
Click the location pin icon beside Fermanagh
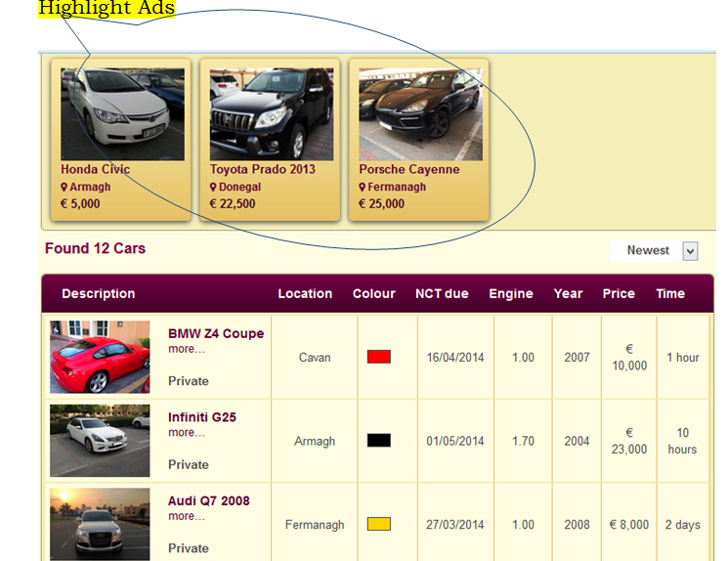click(363, 187)
